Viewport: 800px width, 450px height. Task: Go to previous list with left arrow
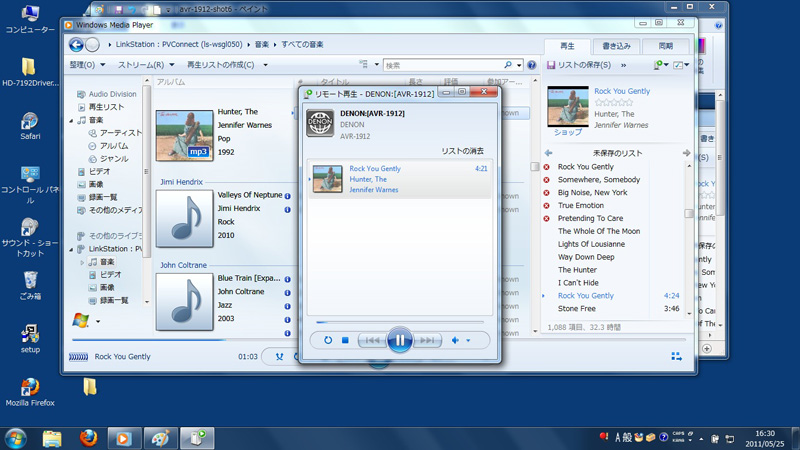548,153
